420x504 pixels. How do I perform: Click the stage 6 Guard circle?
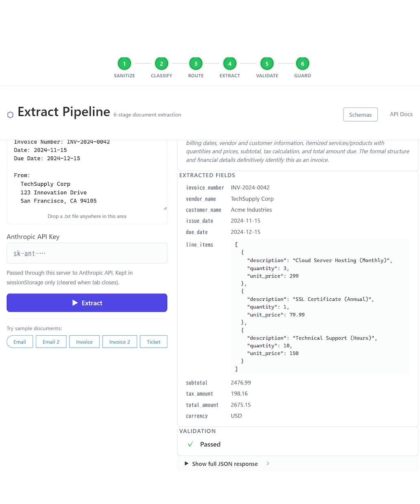[x=302, y=63]
